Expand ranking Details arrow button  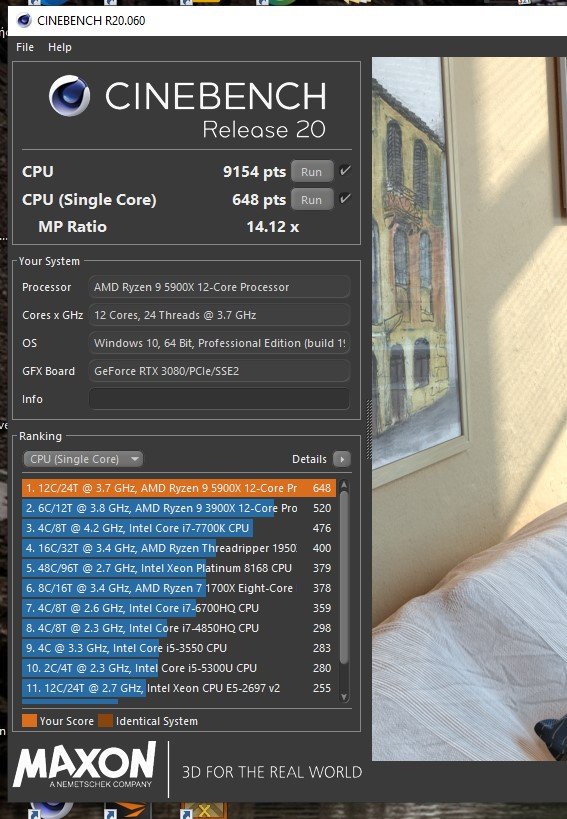point(341,459)
